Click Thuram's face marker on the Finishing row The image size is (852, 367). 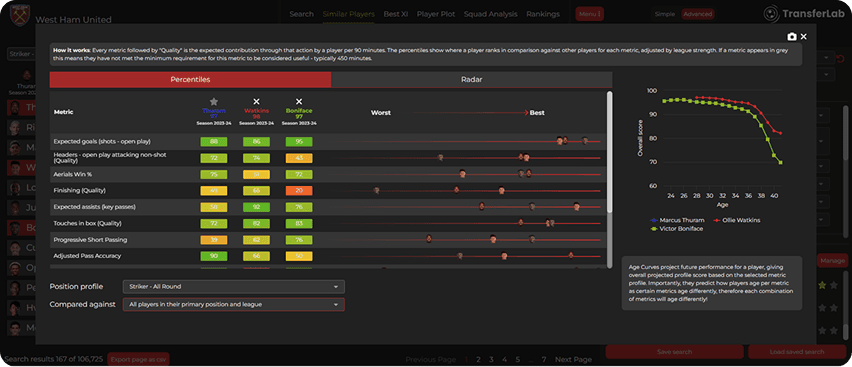[x=456, y=190]
